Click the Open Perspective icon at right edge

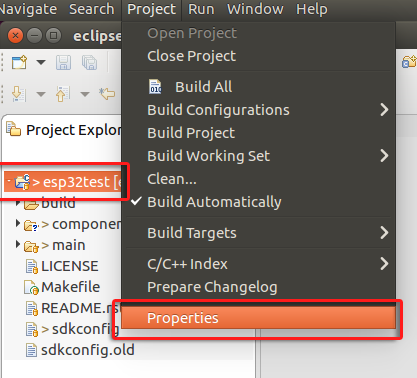409,62
